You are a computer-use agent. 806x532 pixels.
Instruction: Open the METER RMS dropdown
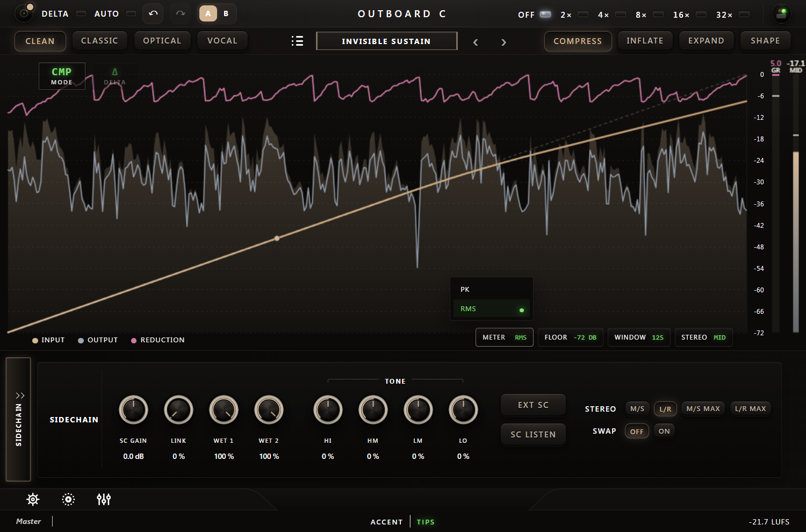[505, 337]
